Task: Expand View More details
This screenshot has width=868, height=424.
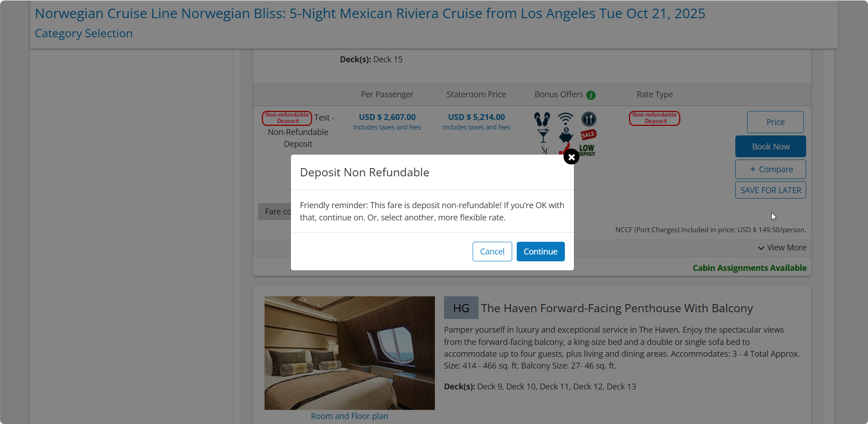Action: click(782, 248)
